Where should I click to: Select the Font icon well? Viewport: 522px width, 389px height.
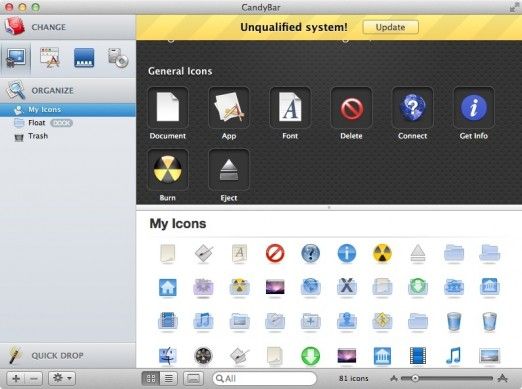pos(290,107)
